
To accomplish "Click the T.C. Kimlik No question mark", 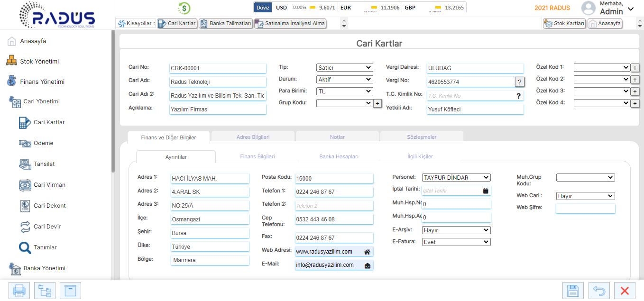I will coord(519,96).
